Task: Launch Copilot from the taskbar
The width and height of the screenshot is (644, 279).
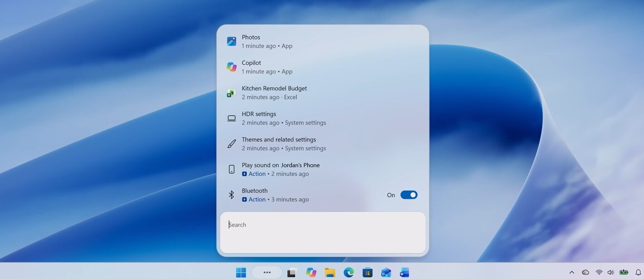Action: click(x=311, y=272)
